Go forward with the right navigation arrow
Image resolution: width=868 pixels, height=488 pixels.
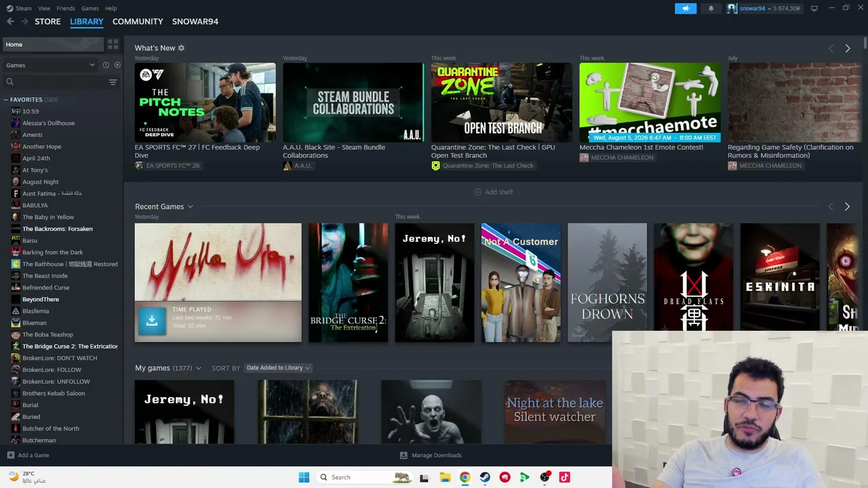click(24, 22)
